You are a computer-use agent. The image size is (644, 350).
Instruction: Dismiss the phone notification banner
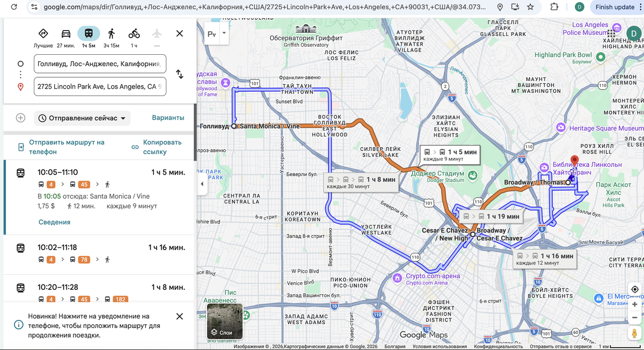pyautogui.click(x=180, y=316)
